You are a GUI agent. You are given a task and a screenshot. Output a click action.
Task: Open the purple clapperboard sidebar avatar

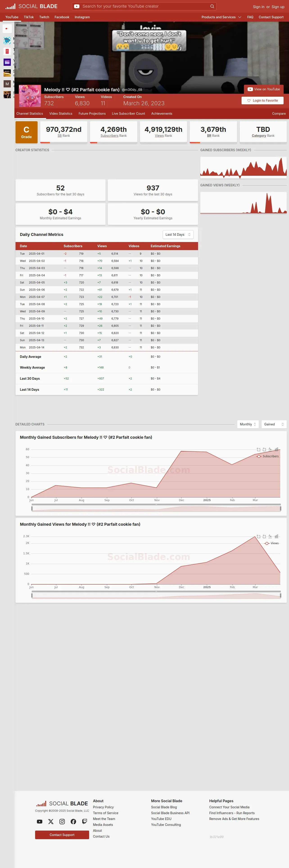[x=7, y=62]
